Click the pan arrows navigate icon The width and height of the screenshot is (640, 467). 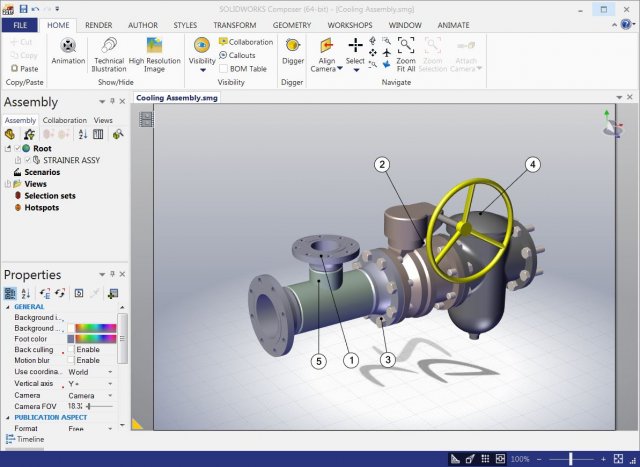coord(373,53)
